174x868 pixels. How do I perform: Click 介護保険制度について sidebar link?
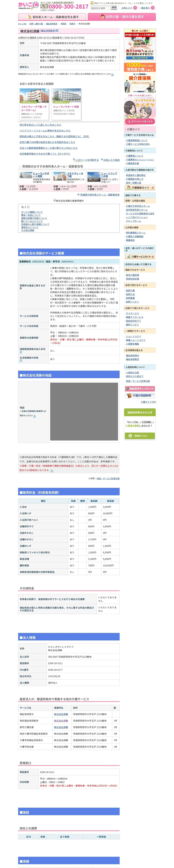137,140
